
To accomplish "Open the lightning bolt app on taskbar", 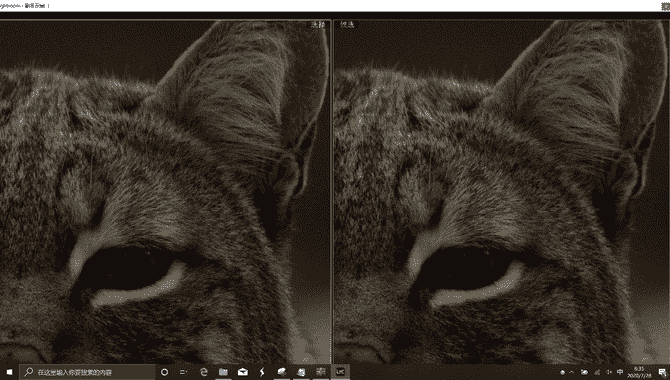I will 262,372.
